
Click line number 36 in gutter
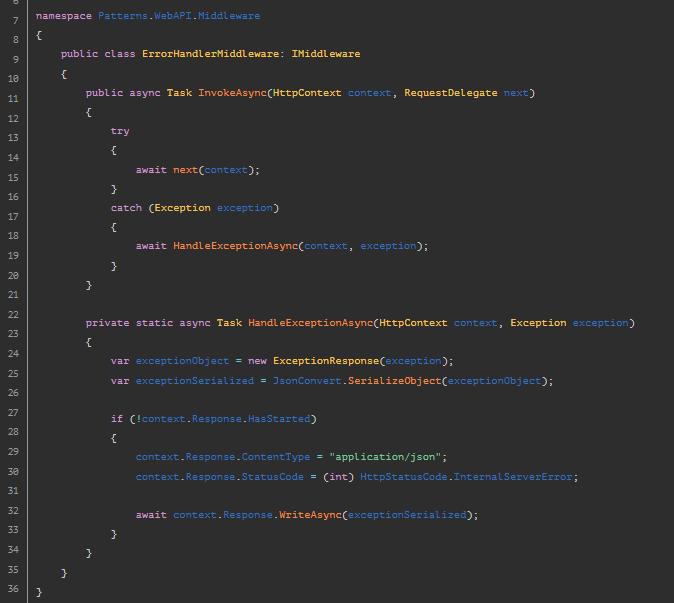click(13, 589)
